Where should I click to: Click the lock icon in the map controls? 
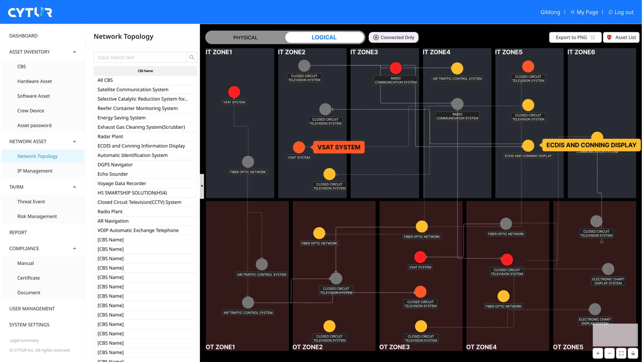click(x=633, y=353)
